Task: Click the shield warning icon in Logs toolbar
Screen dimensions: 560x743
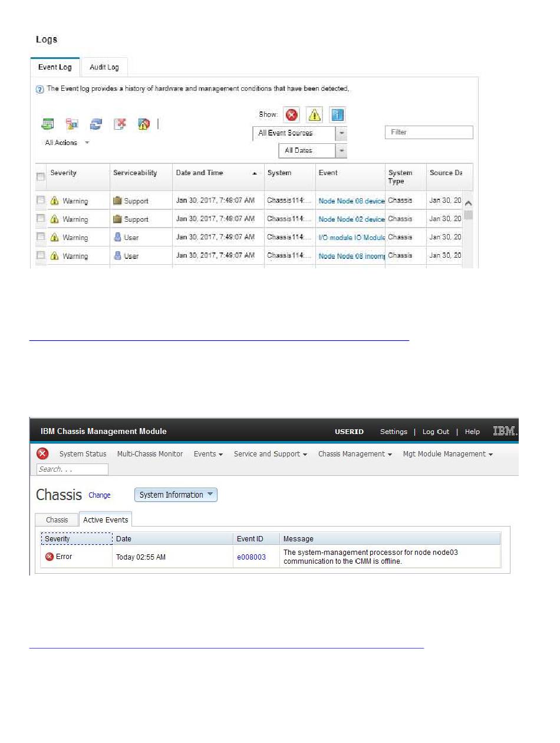Action: coord(144,124)
